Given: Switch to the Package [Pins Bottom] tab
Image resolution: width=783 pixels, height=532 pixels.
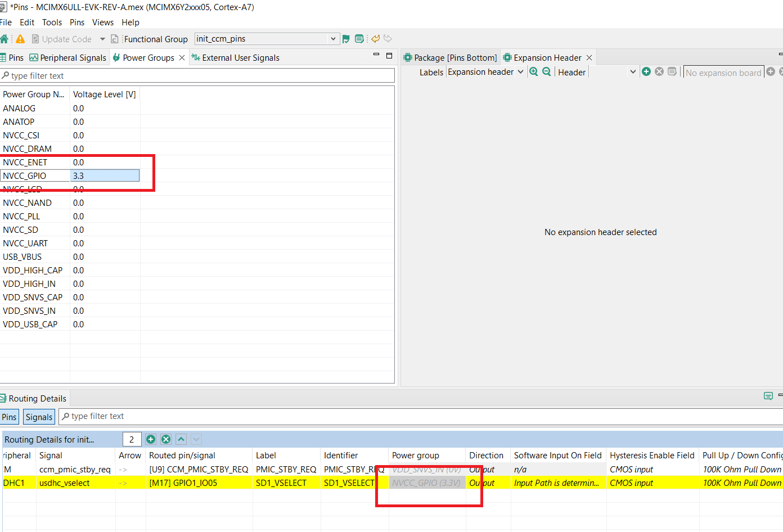Looking at the screenshot, I should tap(450, 57).
